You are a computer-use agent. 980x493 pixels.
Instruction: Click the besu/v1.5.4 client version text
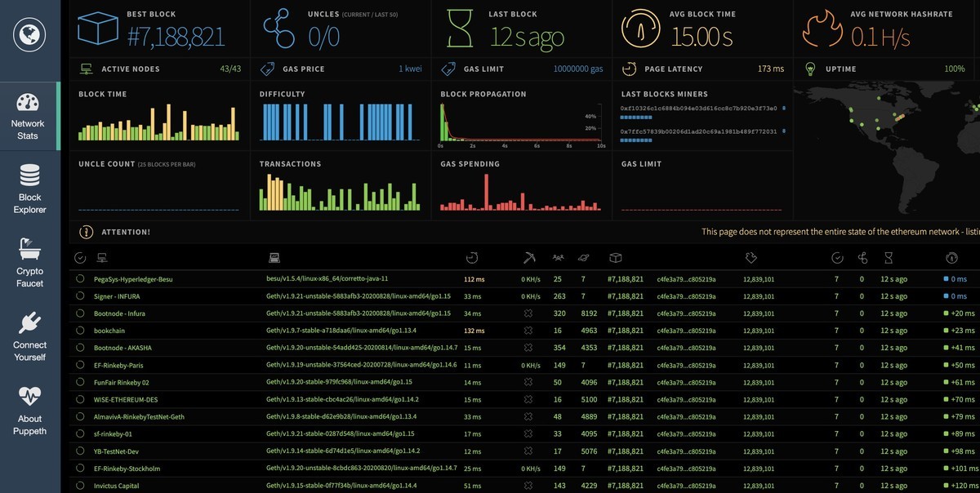[327, 279]
